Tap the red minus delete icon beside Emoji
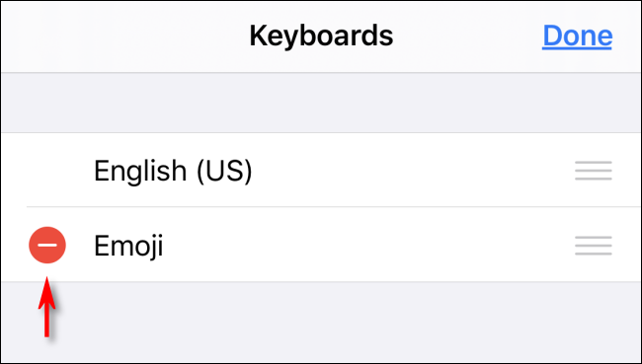This screenshot has height=364, width=642. 47,245
